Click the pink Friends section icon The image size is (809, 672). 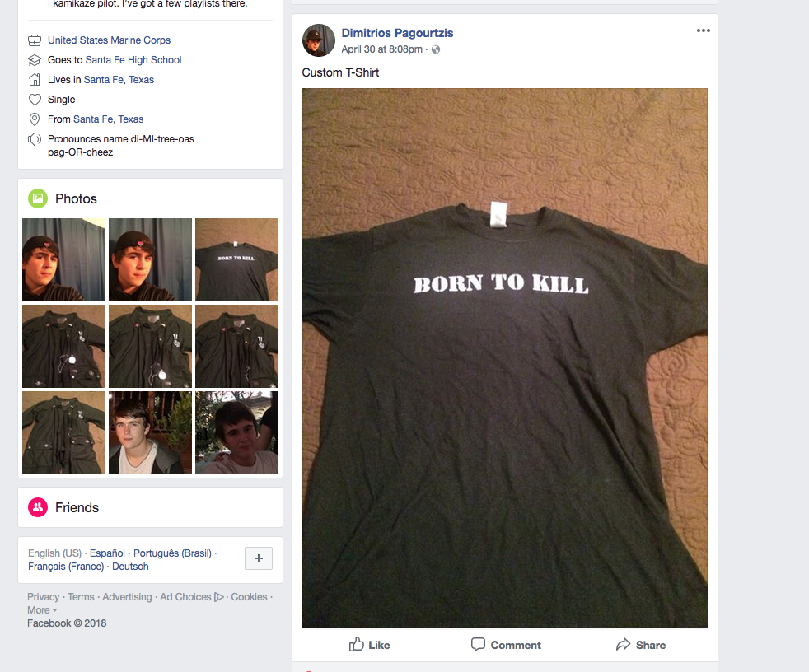click(x=38, y=507)
